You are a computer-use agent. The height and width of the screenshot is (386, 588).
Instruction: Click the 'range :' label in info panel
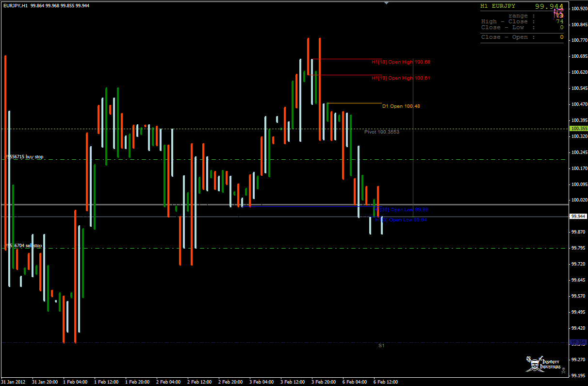coord(522,16)
